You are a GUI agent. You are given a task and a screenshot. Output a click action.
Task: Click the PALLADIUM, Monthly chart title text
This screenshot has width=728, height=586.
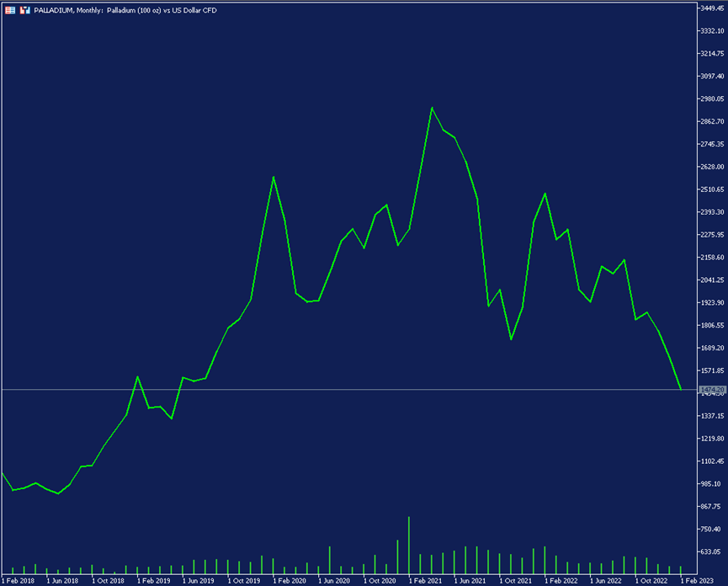125,10
